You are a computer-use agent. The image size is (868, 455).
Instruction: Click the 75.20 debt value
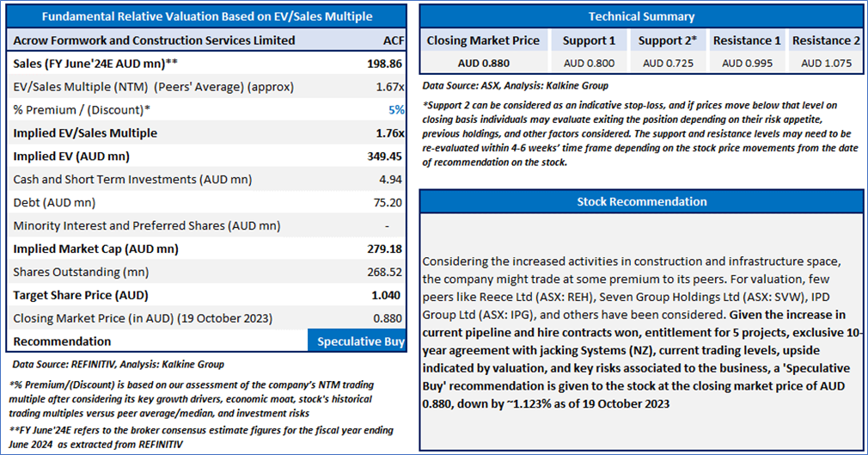point(388,203)
